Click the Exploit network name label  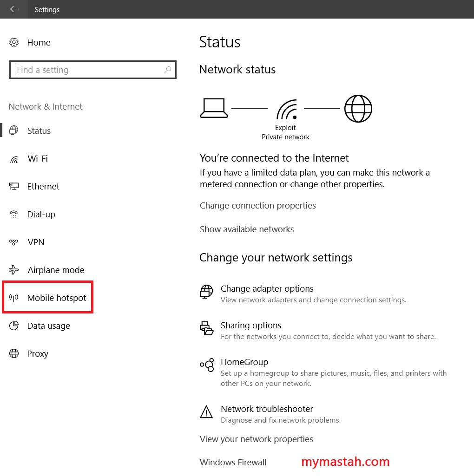pos(285,128)
